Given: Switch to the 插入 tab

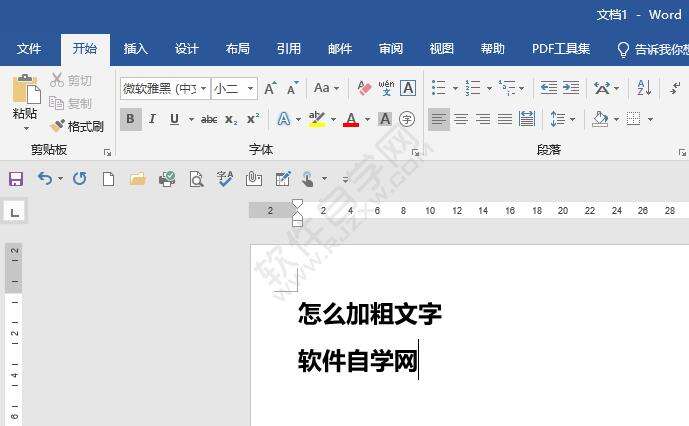Looking at the screenshot, I should pyautogui.click(x=135, y=49).
